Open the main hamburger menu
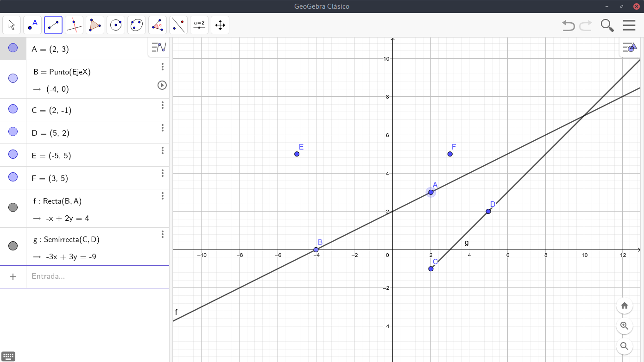 [629, 25]
